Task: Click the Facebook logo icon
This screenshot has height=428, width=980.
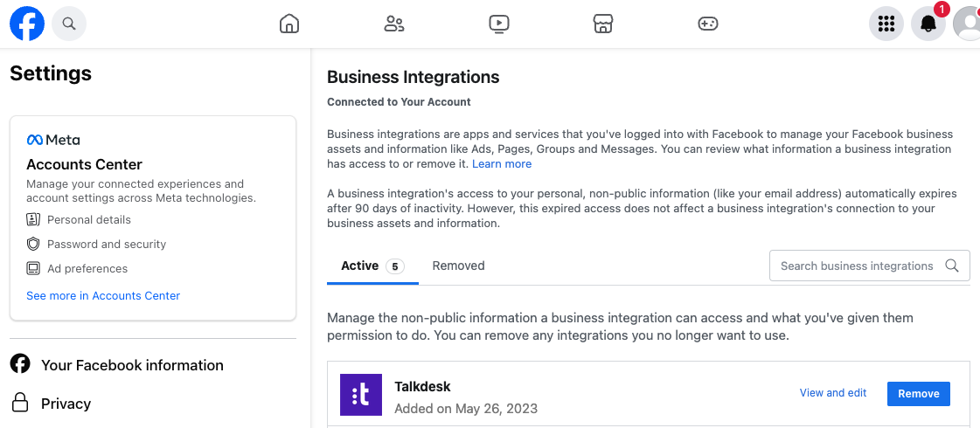Action: click(27, 24)
